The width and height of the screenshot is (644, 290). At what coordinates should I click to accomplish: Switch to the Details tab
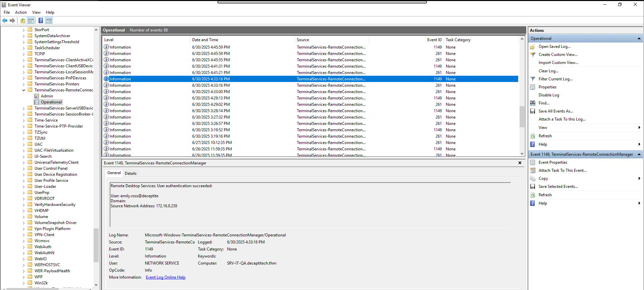click(130, 173)
